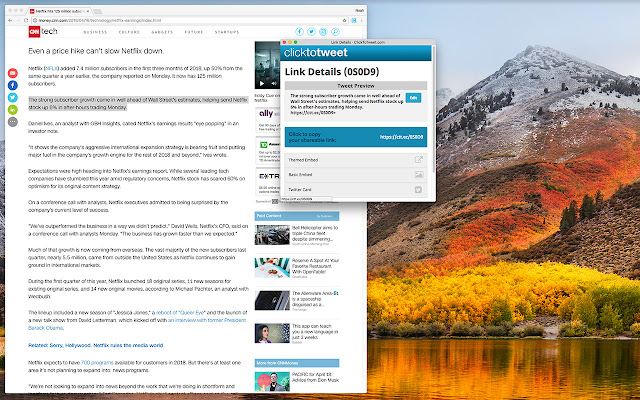The height and width of the screenshot is (400, 640).
Task: Click the blue ClickToTweet extension icon
Action: coord(354,20)
